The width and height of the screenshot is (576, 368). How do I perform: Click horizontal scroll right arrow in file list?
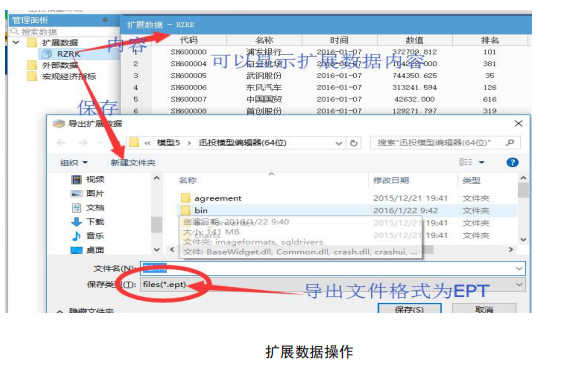(x=511, y=249)
